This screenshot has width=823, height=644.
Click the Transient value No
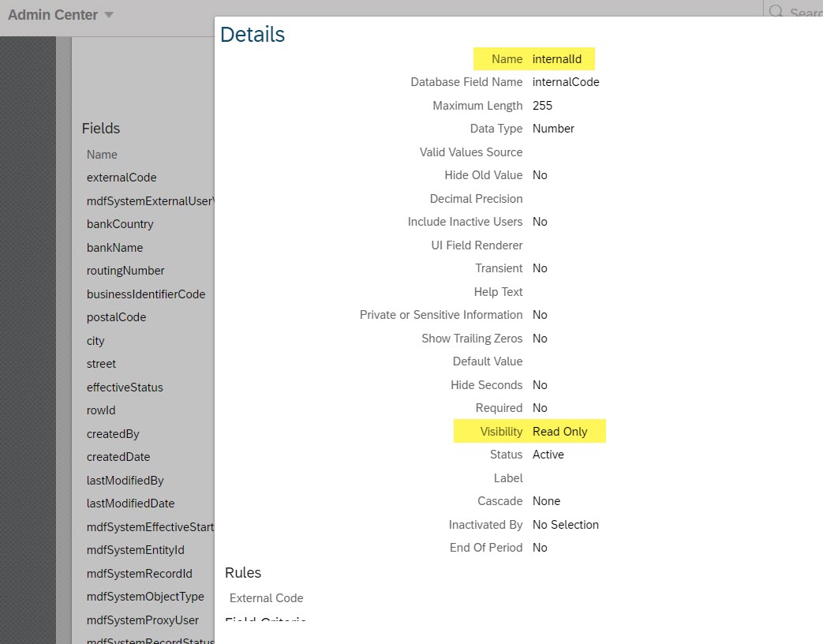[540, 268]
